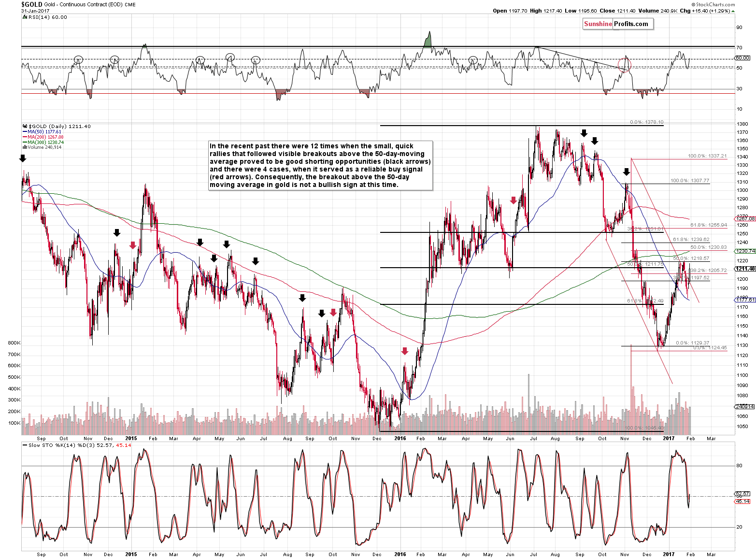Click the 'Open 1197.70' value
This screenshot has height=559, width=756.
coord(510,11)
